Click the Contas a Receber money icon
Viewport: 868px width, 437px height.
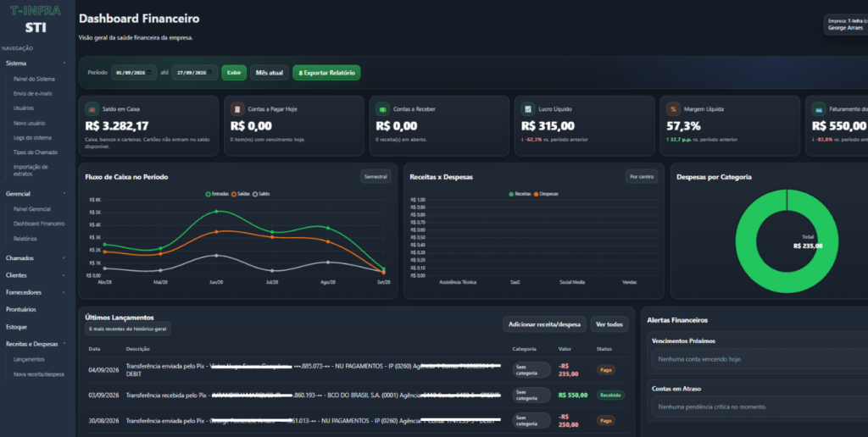pyautogui.click(x=382, y=109)
